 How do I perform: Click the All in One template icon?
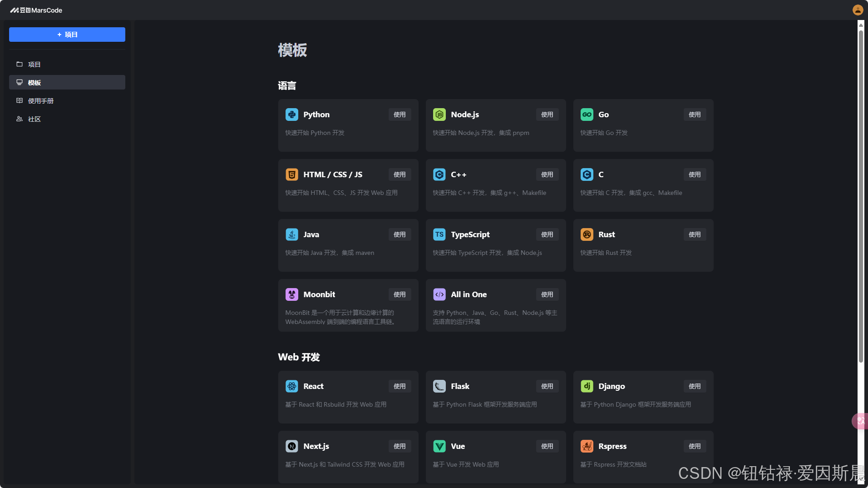click(x=439, y=294)
